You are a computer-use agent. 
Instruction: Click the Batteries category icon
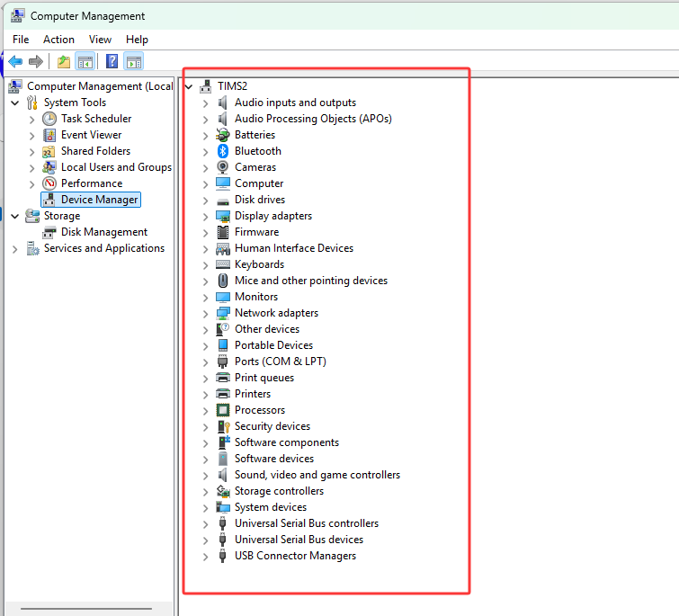(223, 135)
